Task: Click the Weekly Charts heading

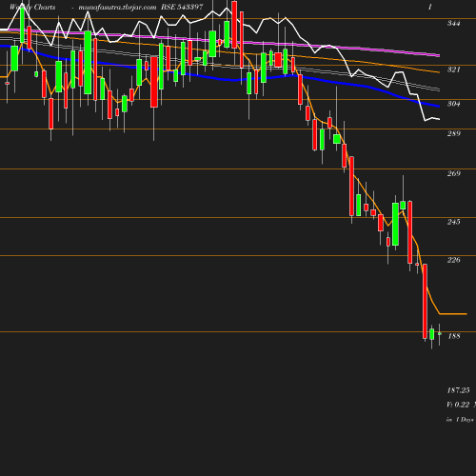Action: 32,7
